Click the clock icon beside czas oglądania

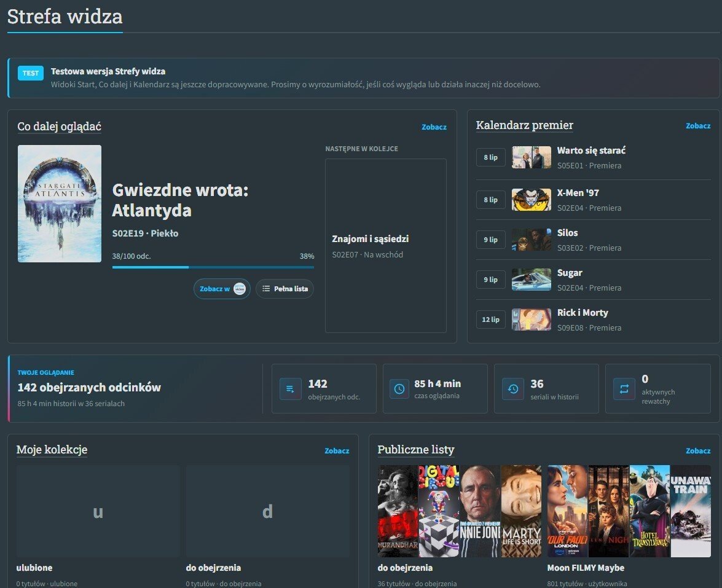tap(399, 389)
